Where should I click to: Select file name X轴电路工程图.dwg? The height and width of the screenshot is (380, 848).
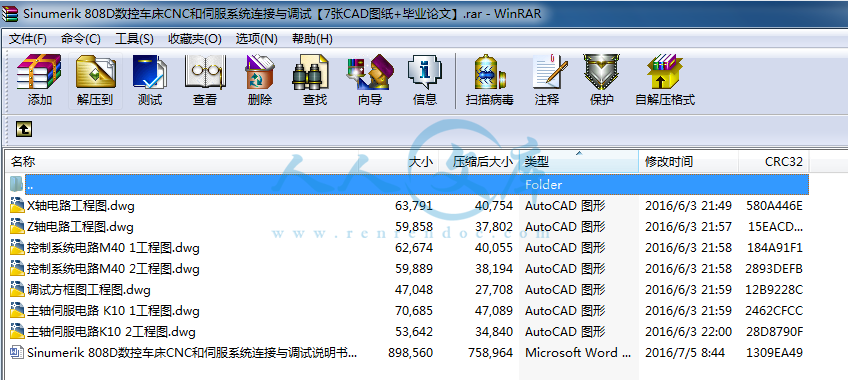tap(81, 206)
